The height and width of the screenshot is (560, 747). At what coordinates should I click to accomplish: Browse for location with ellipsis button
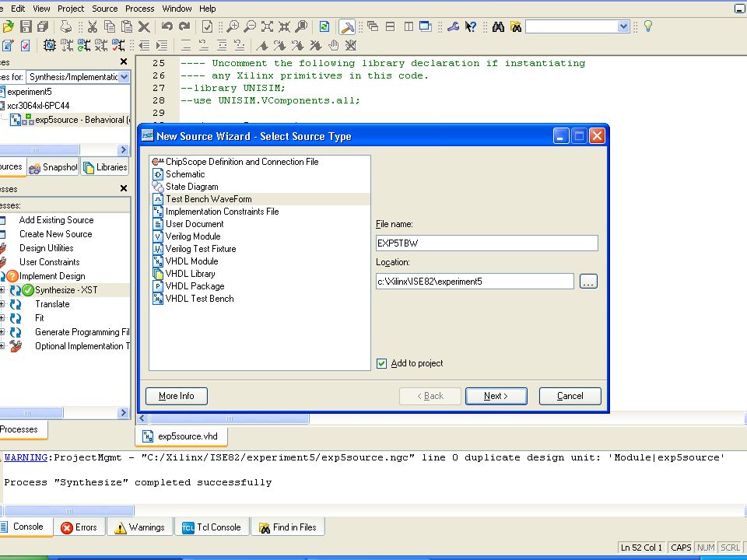tap(588, 282)
